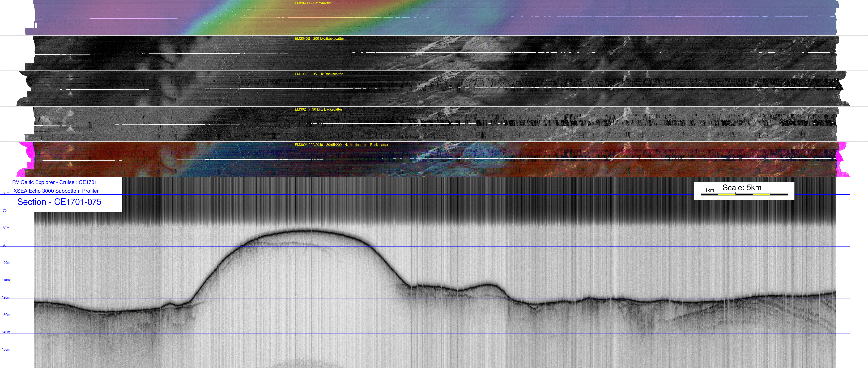Click the 80m depth axis label
This screenshot has height=368, width=868.
point(6,228)
